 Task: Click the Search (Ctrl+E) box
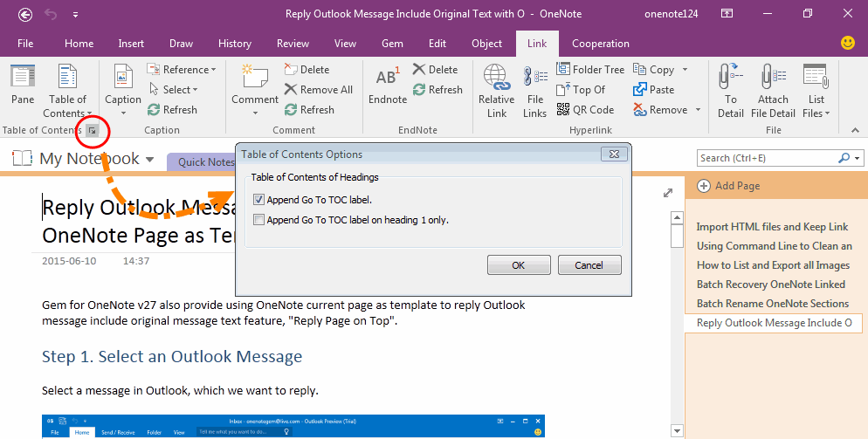tap(768, 158)
